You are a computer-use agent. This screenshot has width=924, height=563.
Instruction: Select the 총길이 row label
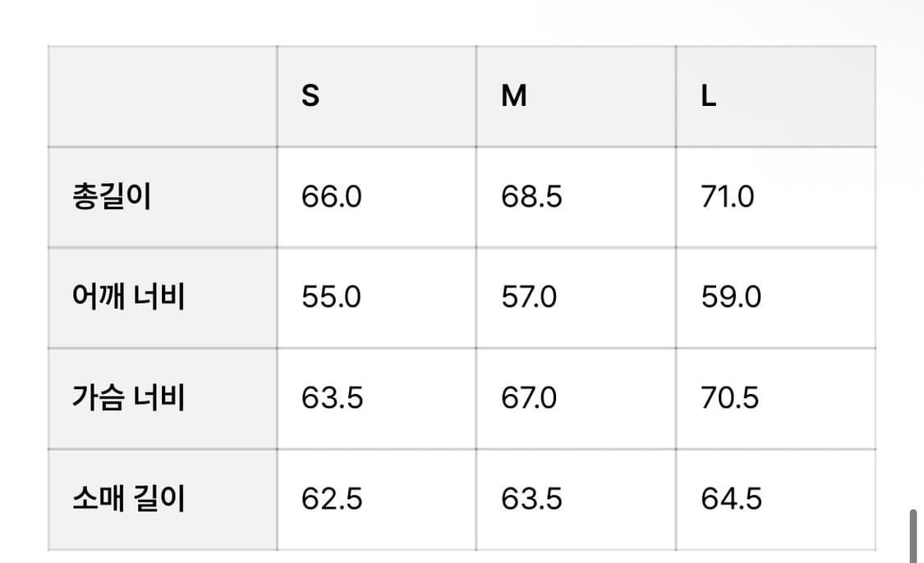112,198
